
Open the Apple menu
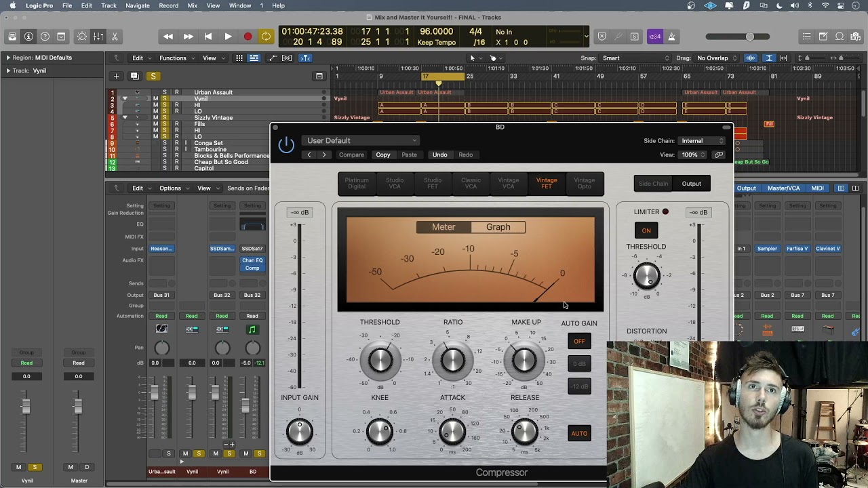[x=12, y=5]
